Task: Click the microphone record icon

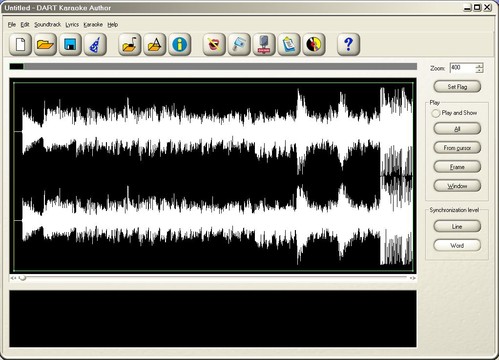Action: [x=264, y=44]
